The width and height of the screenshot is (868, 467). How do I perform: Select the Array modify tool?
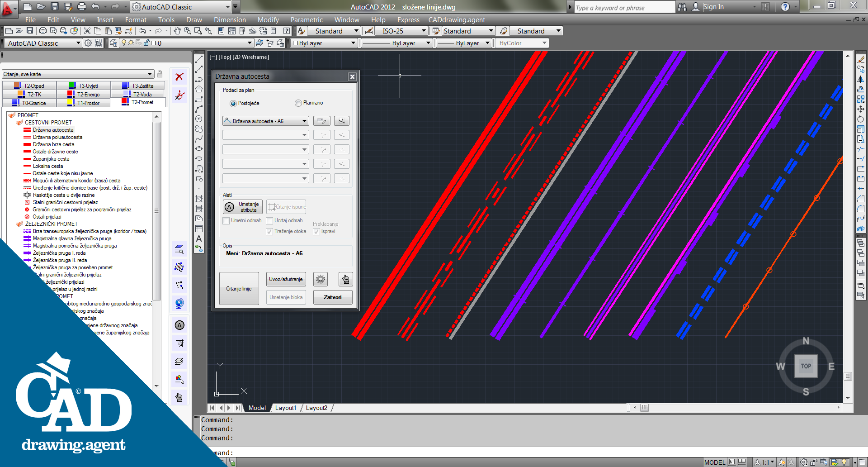(x=861, y=99)
